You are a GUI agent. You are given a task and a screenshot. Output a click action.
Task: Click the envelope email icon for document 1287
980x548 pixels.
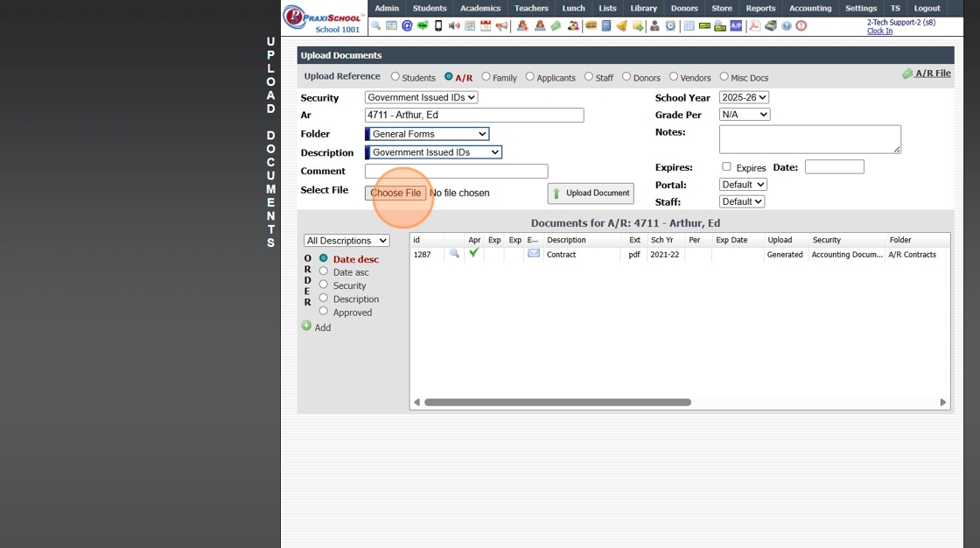(534, 254)
